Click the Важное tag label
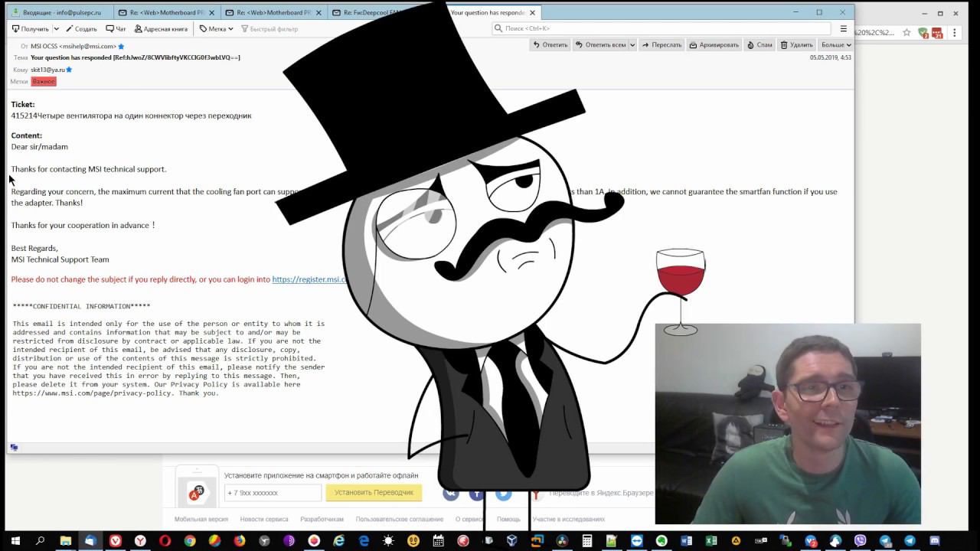 44,81
